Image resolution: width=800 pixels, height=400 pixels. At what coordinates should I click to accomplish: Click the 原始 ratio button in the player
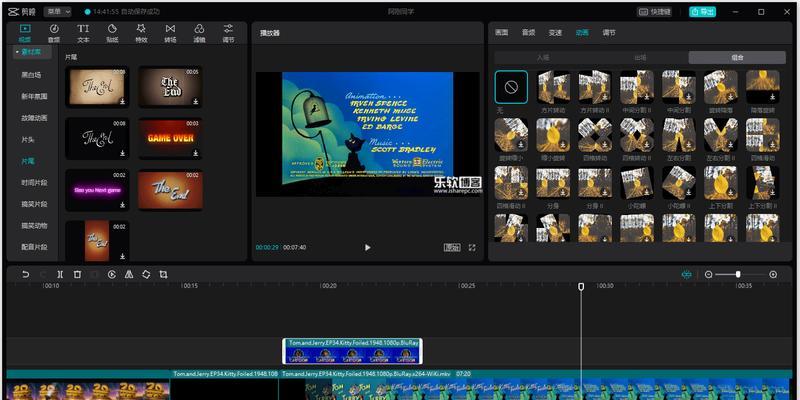click(452, 247)
